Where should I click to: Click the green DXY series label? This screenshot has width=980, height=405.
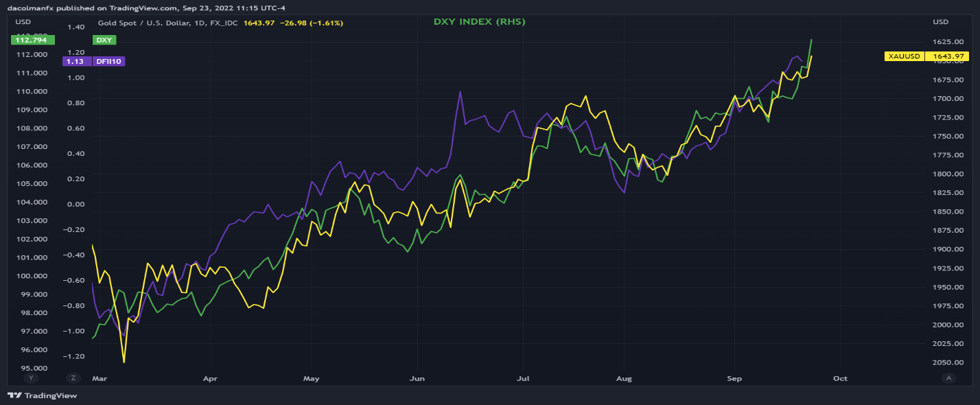pos(104,40)
